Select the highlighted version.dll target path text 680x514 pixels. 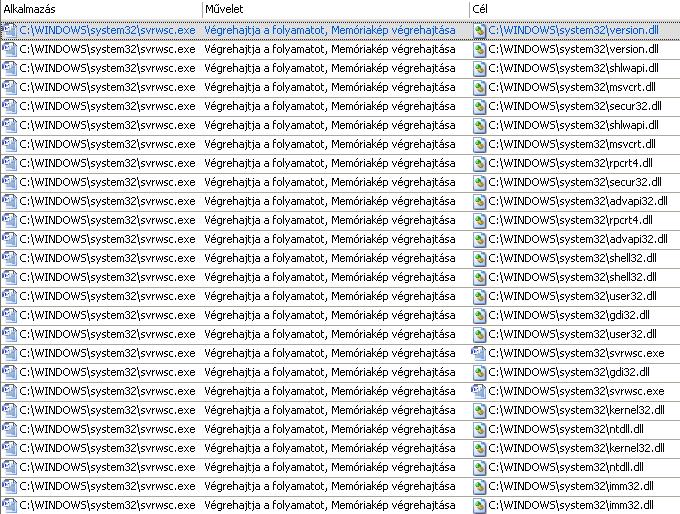(573, 30)
